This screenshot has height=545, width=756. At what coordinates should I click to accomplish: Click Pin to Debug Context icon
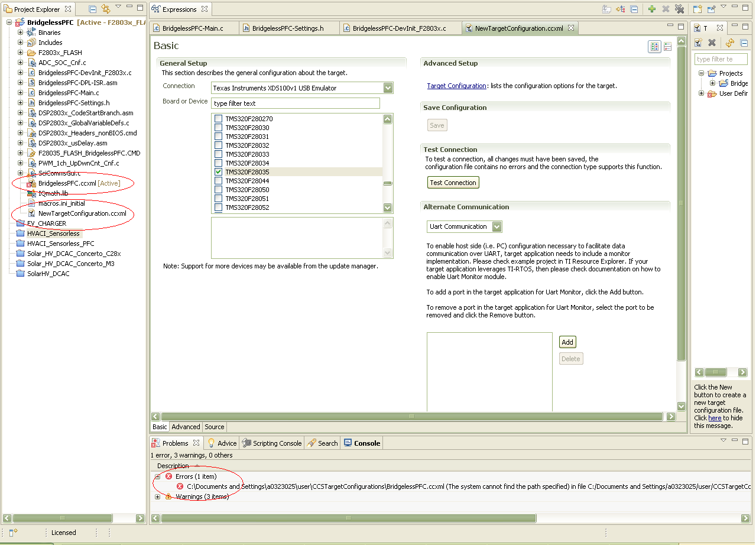click(x=711, y=9)
